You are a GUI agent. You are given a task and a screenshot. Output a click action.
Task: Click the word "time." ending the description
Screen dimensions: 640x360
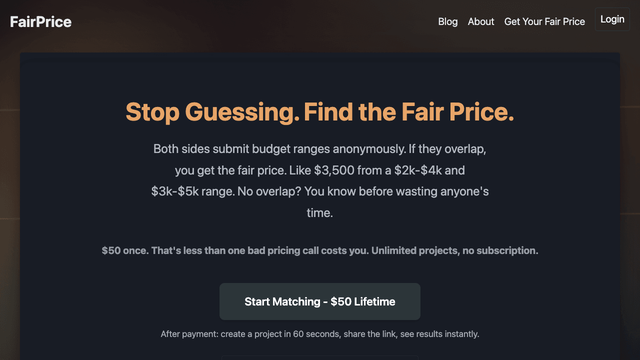pyautogui.click(x=320, y=213)
